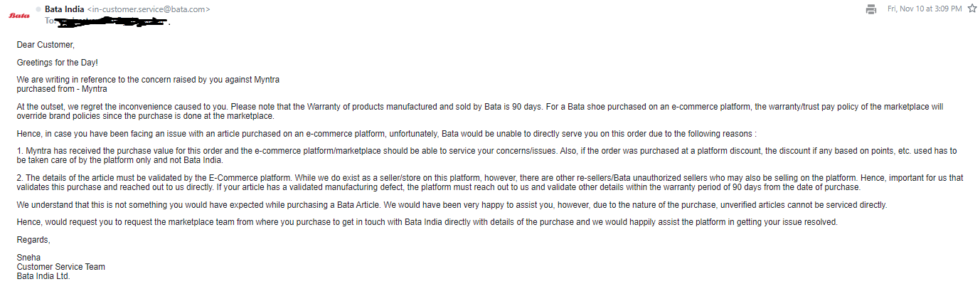Click the printer icon to print email
The width and height of the screenshot is (980, 289).
pyautogui.click(x=870, y=9)
